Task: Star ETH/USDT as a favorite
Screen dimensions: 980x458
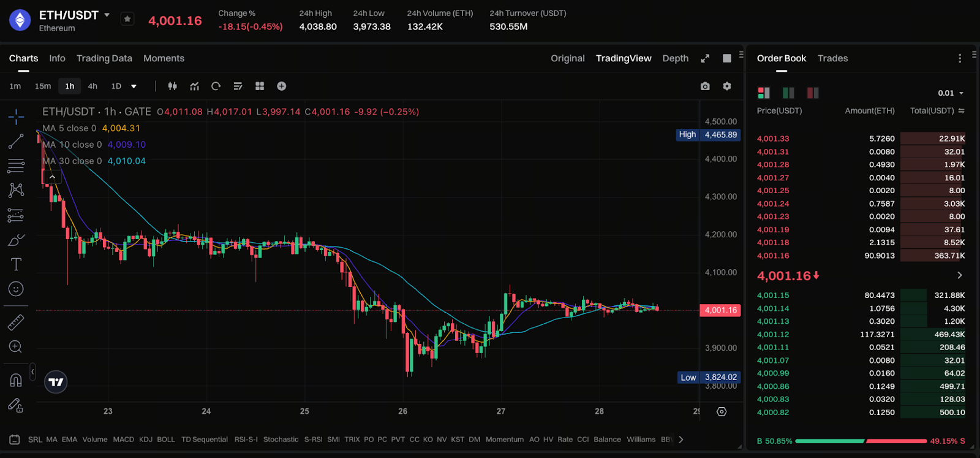Action: pos(127,19)
